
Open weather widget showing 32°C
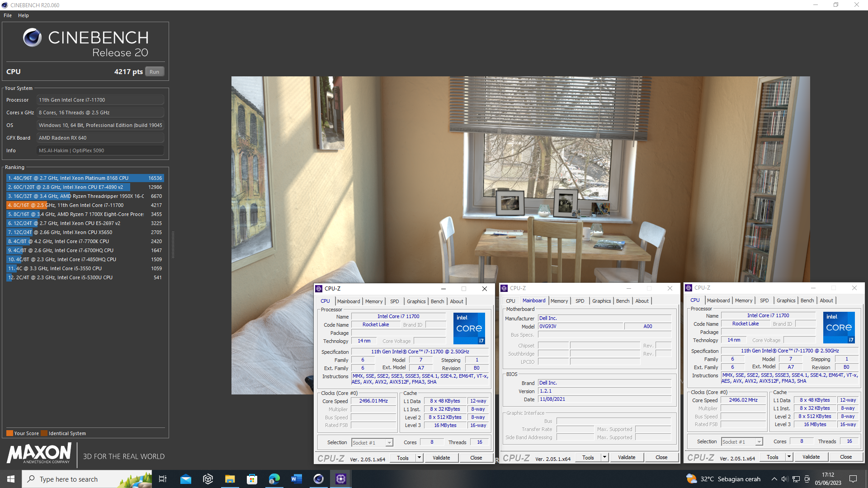(723, 479)
